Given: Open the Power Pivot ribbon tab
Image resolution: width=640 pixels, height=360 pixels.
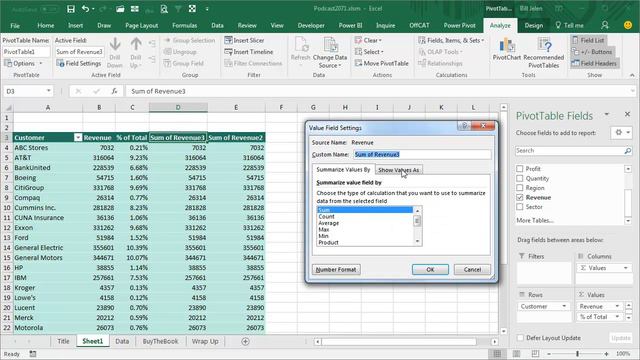Looking at the screenshot, I should click(x=459, y=25).
